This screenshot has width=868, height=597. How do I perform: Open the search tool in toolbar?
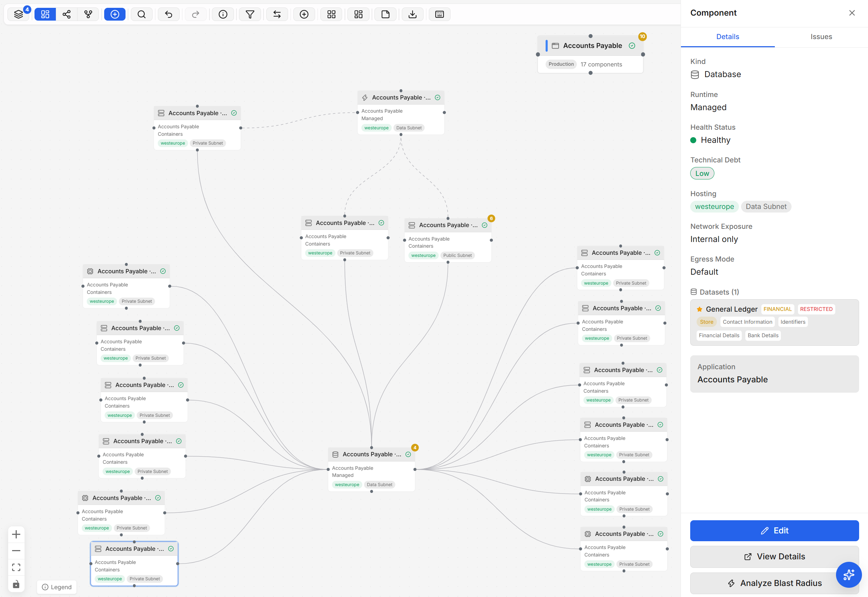pyautogui.click(x=142, y=14)
